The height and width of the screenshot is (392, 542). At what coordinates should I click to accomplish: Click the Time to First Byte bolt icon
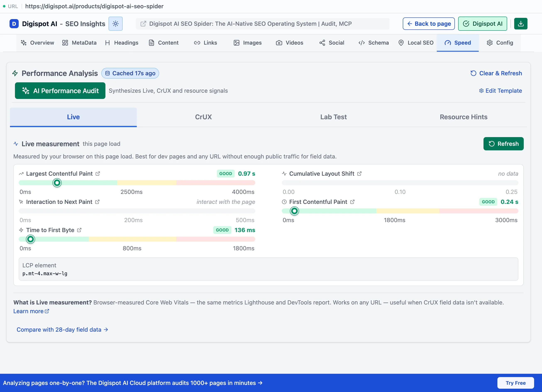pyautogui.click(x=21, y=230)
